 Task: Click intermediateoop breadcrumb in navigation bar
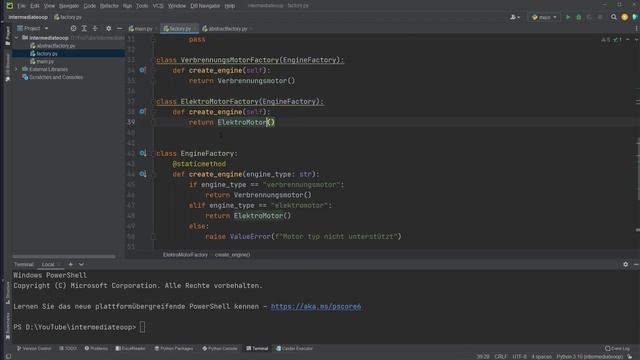pyautogui.click(x=28, y=17)
